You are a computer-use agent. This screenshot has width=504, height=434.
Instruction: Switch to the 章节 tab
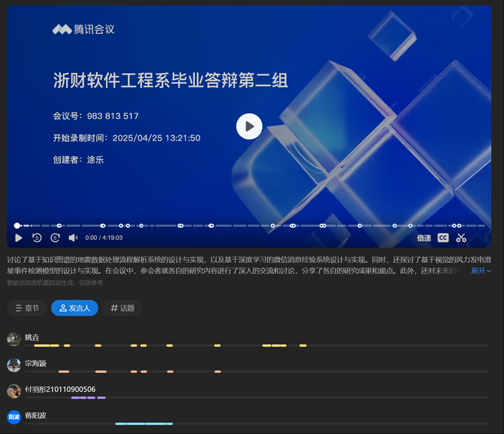(27, 308)
